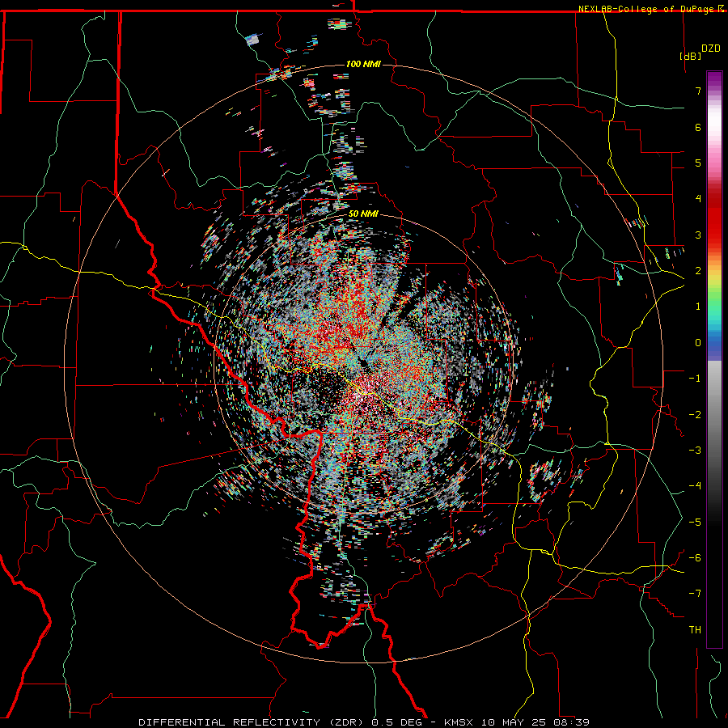Click the legend value -5 label
Image resolution: width=728 pixels, height=728 pixels.
695,523
